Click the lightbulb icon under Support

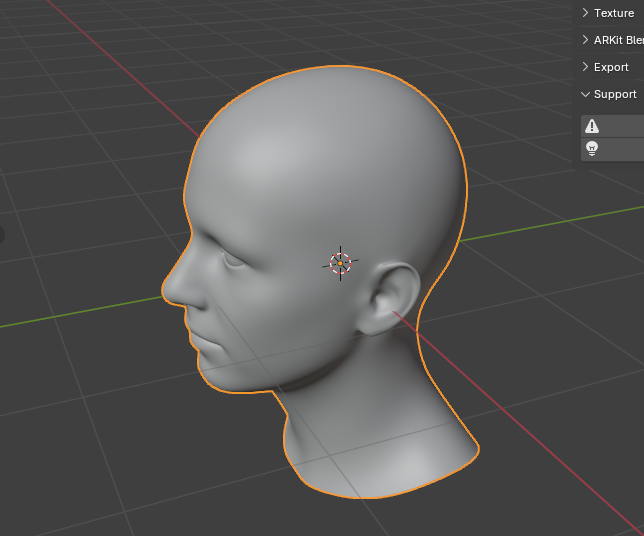[592, 149]
